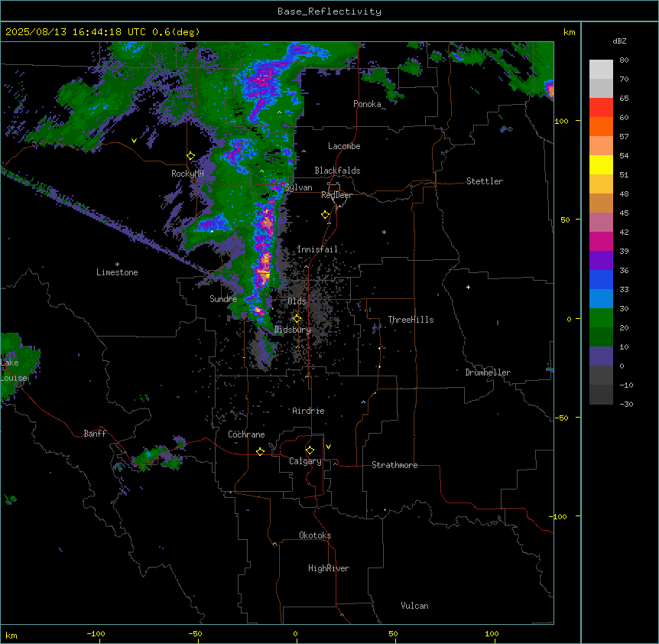Click the Base_Reflectivity title text
Viewport: 659px width, 644px height.
(329, 11)
